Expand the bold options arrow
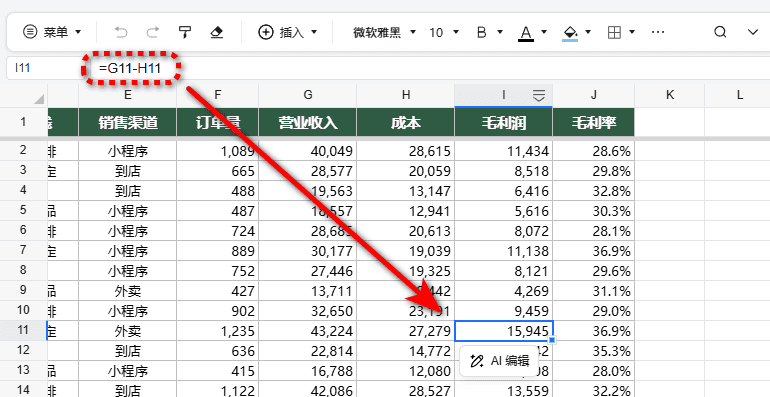 (x=500, y=32)
